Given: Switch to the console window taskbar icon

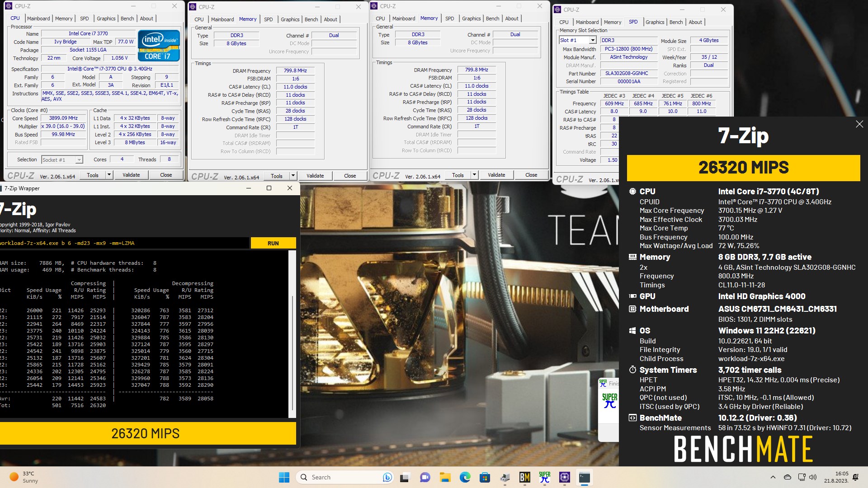Looking at the screenshot, I should [584, 477].
